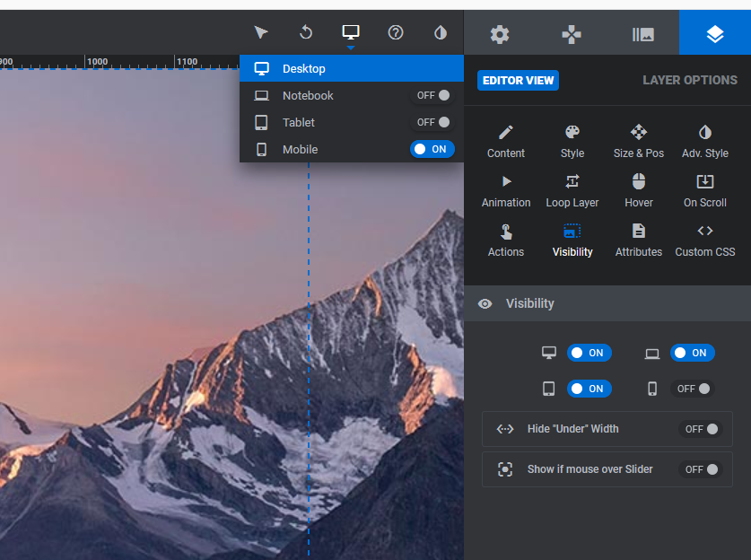Image resolution: width=751 pixels, height=560 pixels.
Task: Open the general settings gear tab
Action: pyautogui.click(x=500, y=34)
